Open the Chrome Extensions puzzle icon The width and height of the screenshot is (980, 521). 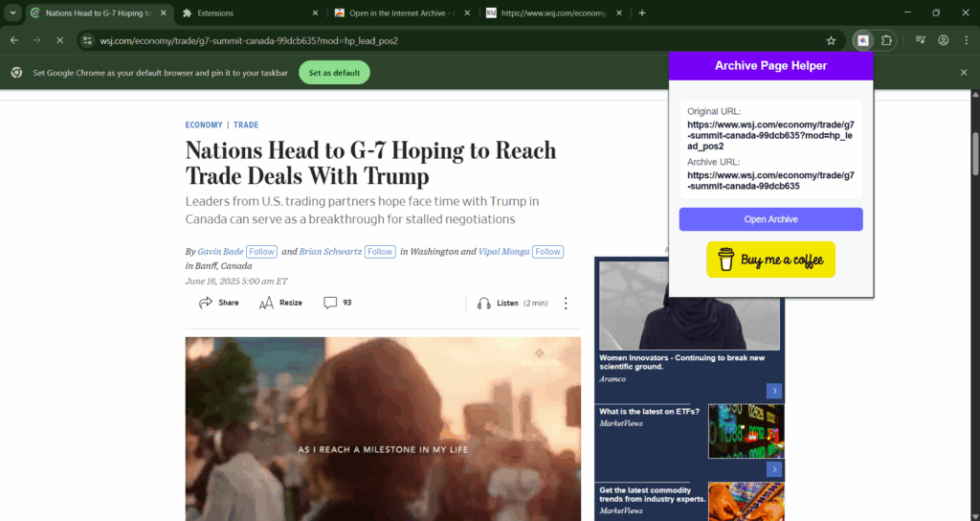886,40
